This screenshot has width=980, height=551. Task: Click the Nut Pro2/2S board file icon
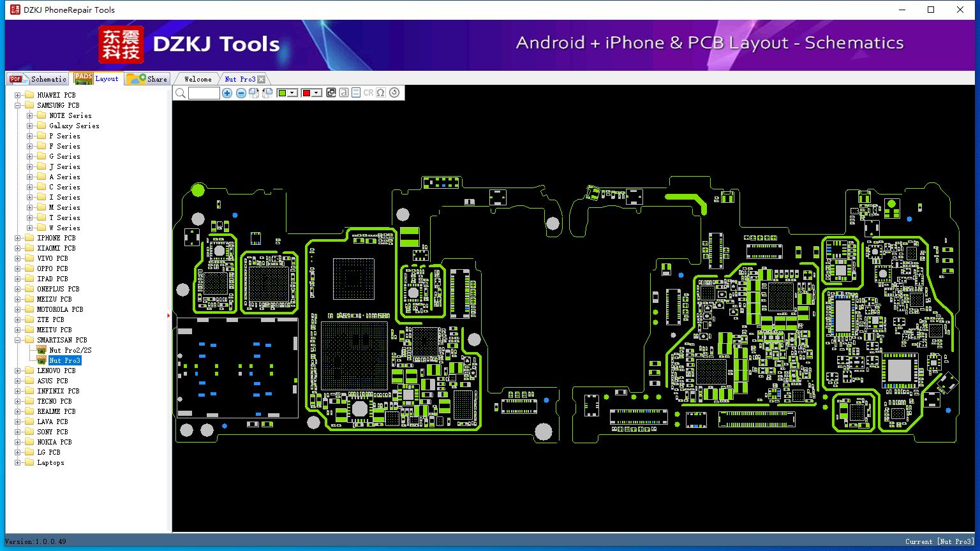(41, 350)
